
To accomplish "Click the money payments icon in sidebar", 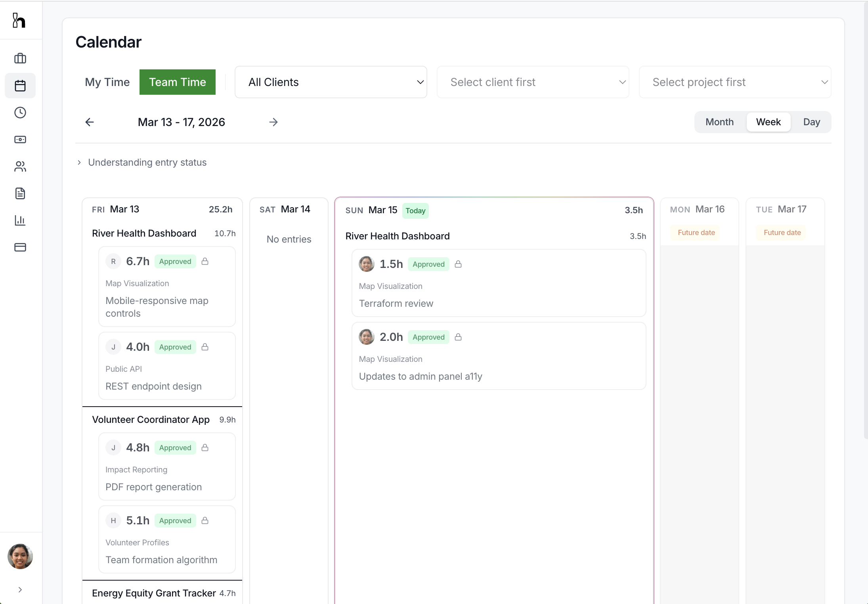I will (20, 140).
